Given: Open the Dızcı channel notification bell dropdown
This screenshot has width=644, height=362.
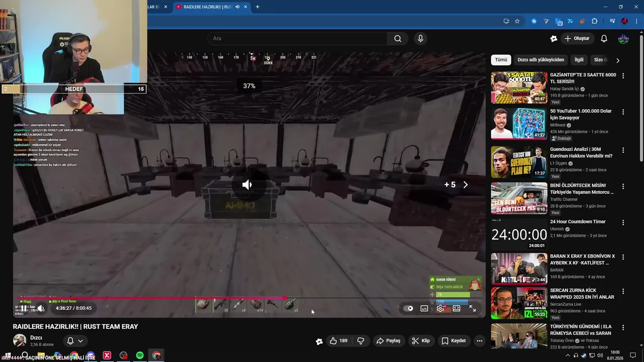Looking at the screenshot, I should [x=74, y=341].
